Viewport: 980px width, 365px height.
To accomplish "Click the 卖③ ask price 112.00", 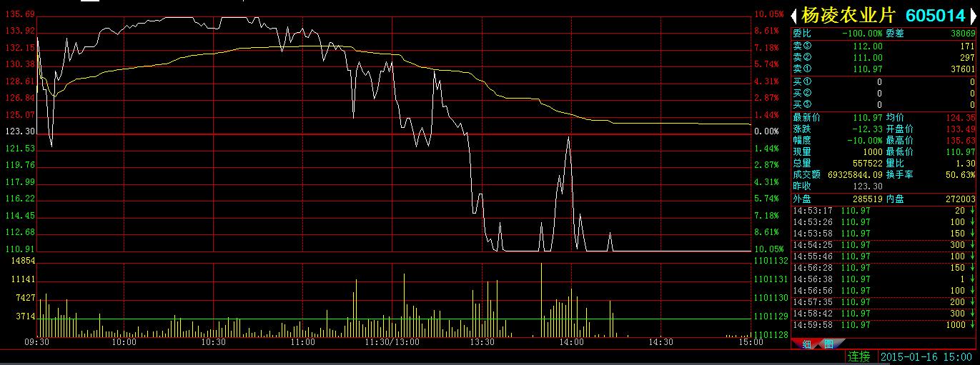I will point(868,46).
